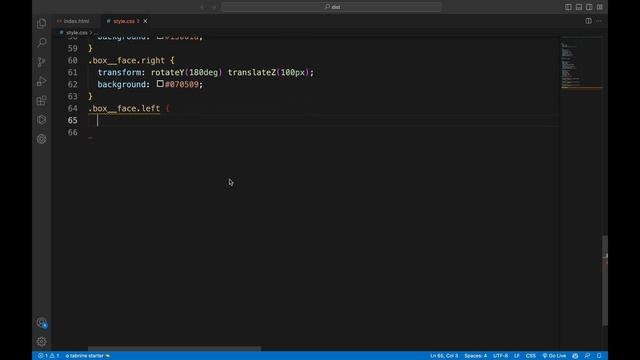Click the .box__face.left selector on line 64
This screenshot has width=640, height=360.
124,108
